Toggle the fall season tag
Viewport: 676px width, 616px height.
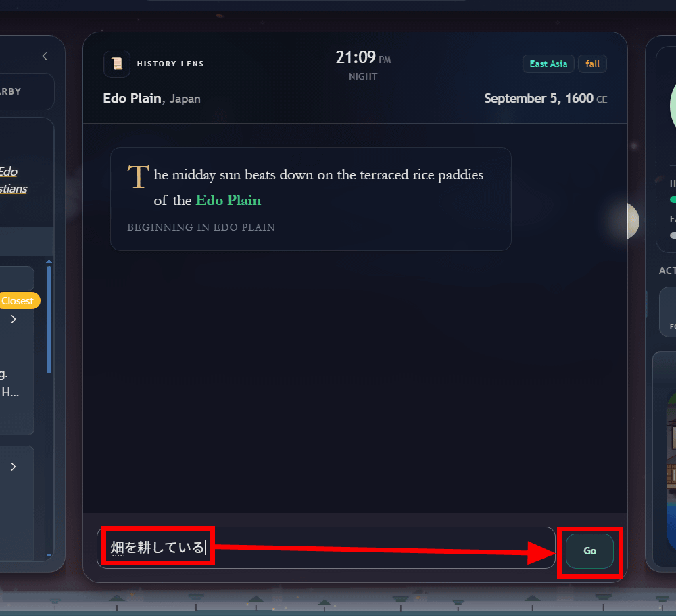click(592, 64)
